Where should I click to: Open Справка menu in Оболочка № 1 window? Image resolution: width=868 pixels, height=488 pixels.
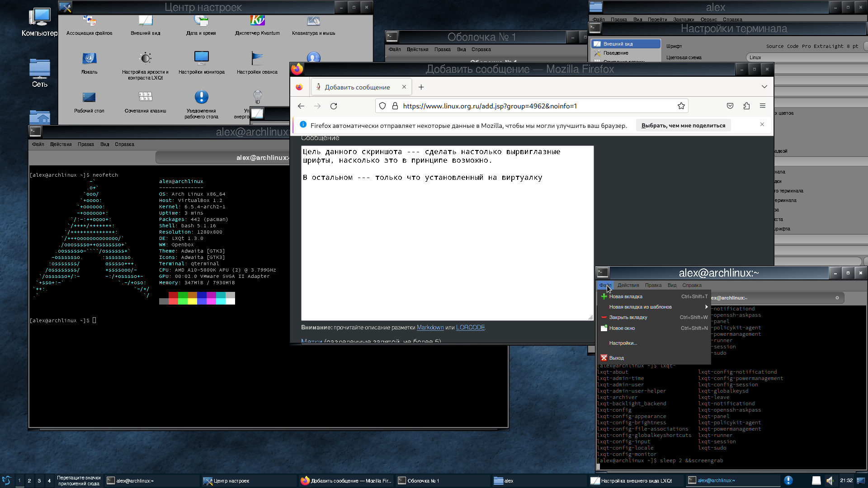pyautogui.click(x=481, y=49)
